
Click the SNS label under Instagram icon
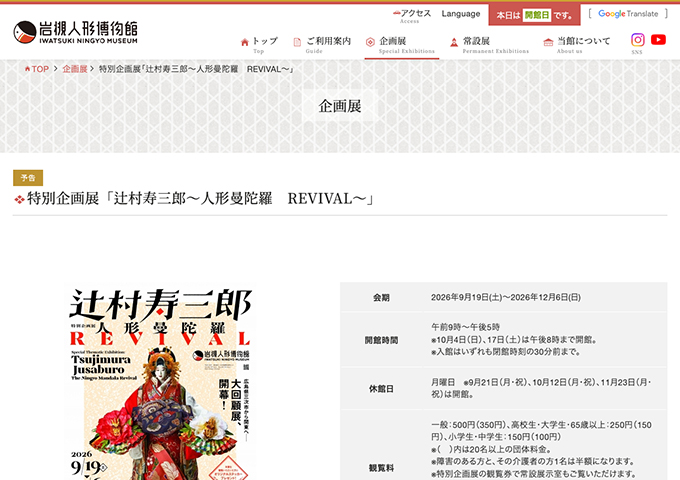click(637, 52)
